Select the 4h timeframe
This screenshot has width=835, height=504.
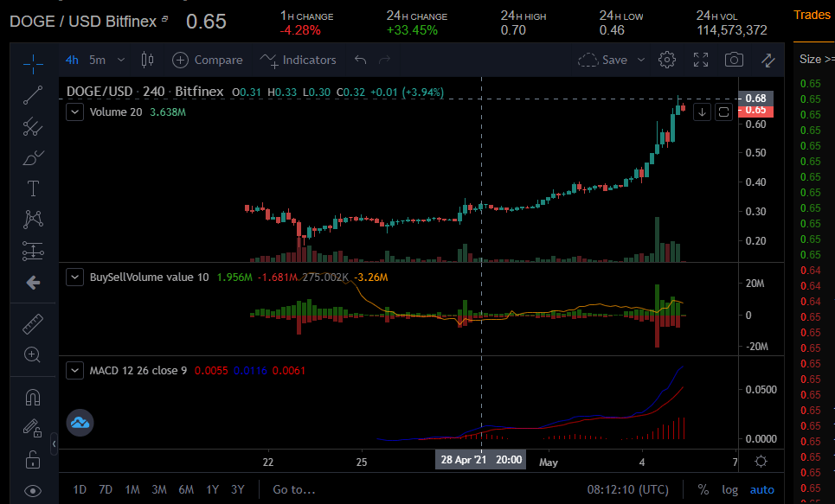tap(72, 61)
